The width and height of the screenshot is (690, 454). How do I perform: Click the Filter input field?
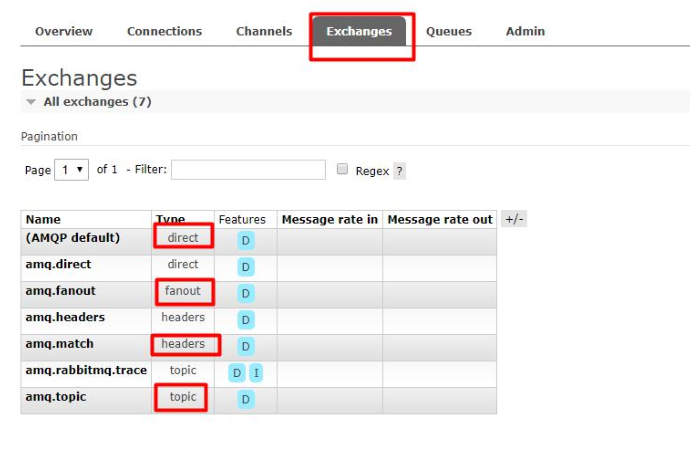pos(248,170)
